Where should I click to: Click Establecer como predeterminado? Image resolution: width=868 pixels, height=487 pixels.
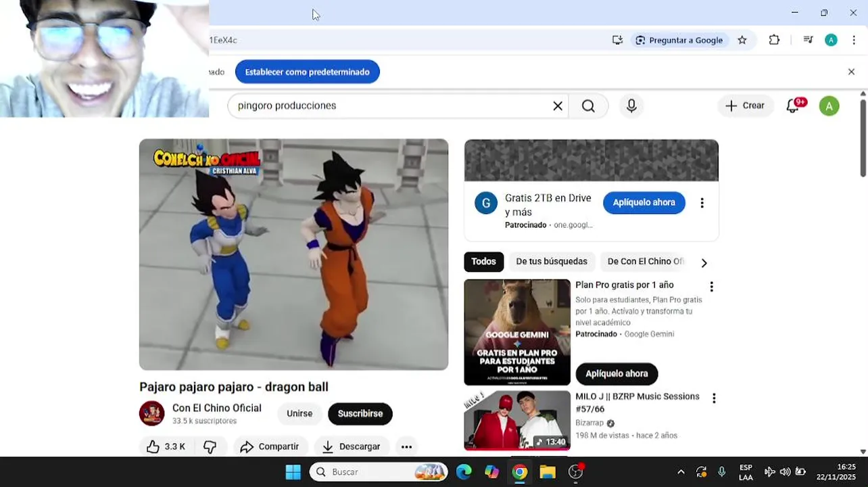307,72
